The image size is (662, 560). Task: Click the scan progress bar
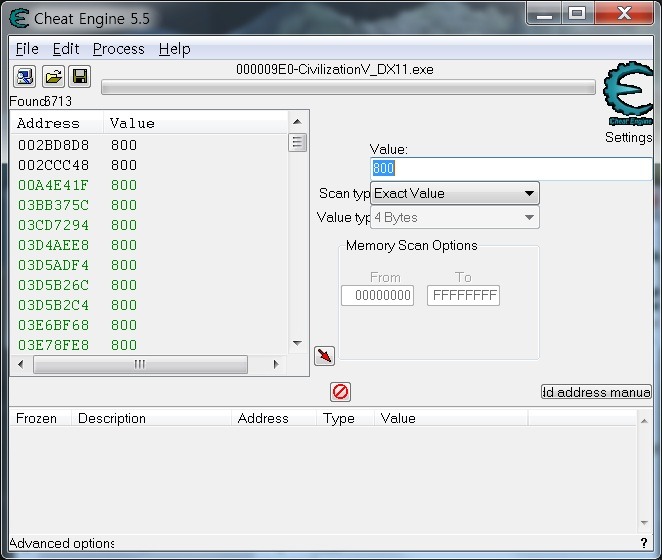pos(348,87)
